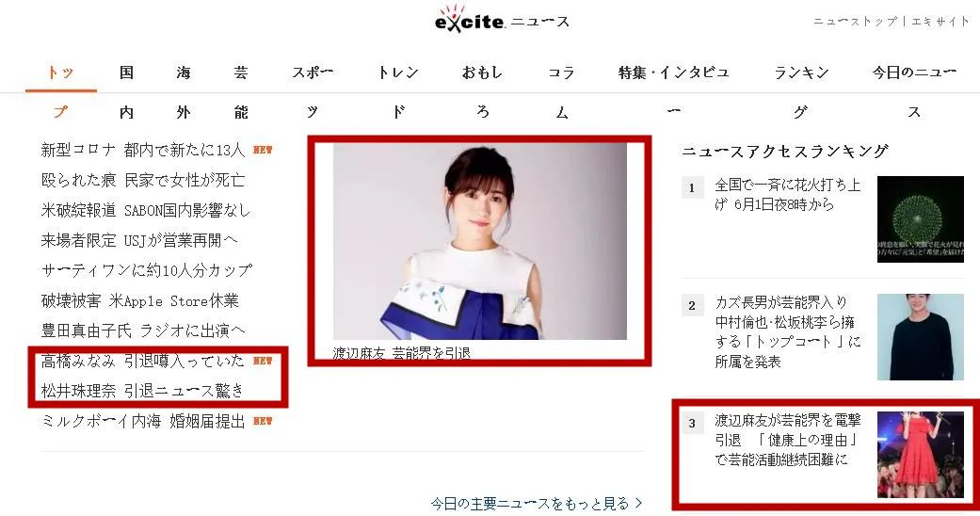This screenshot has height=516, width=980.
Task: Open the 渡辺麻友 芸能界を引退 caption link
Action: click(401, 353)
